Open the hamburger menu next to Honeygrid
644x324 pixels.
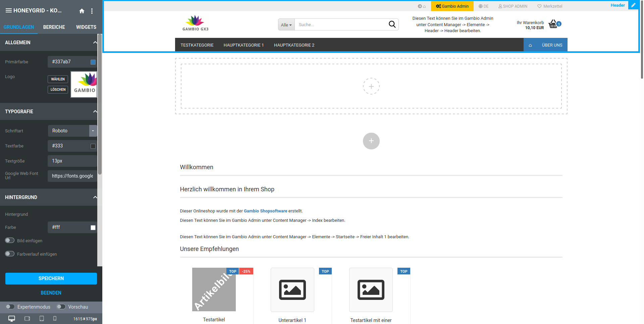tap(9, 11)
